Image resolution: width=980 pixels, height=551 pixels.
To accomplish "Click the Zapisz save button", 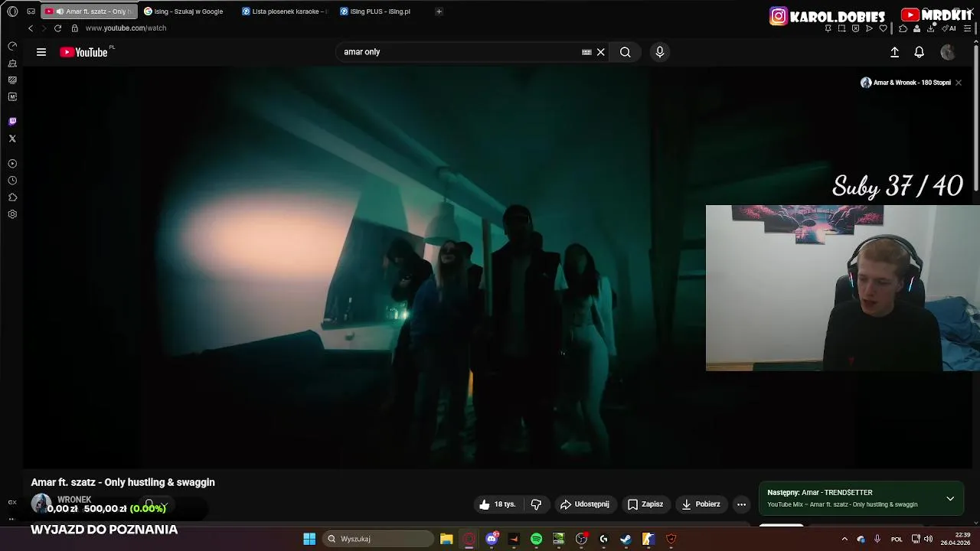I will [x=645, y=504].
